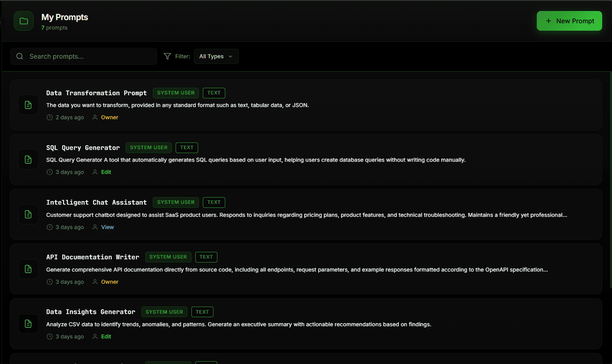612x364 pixels.
Task: Focus the Search prompts input field
Action: click(84, 56)
